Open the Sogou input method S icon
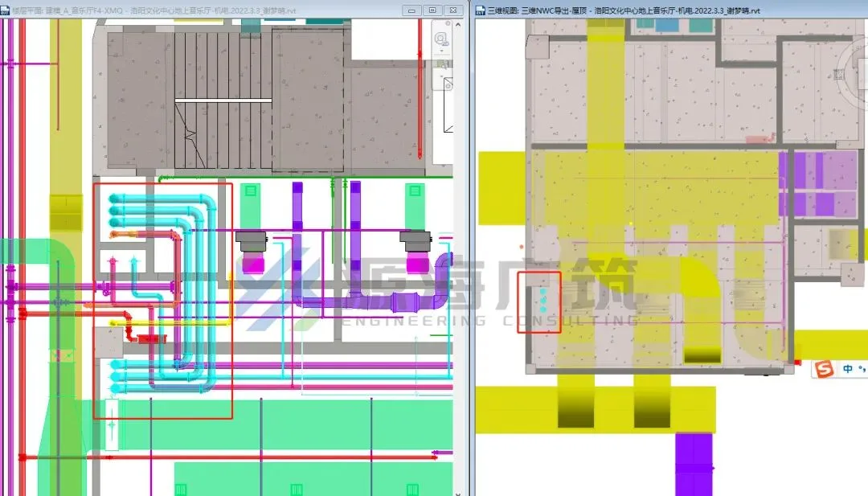The width and height of the screenshot is (868, 496). pyautogui.click(x=825, y=369)
